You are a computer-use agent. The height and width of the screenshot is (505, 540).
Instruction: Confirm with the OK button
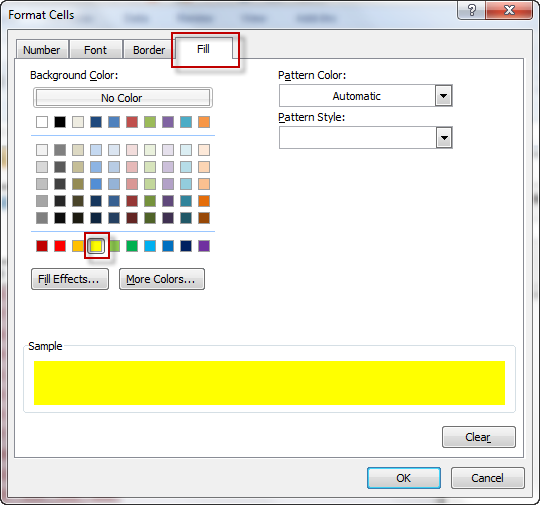pos(404,478)
